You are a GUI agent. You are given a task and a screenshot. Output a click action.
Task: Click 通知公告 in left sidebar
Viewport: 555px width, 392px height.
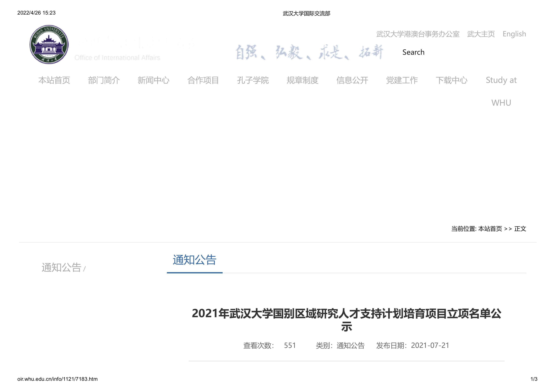(61, 268)
